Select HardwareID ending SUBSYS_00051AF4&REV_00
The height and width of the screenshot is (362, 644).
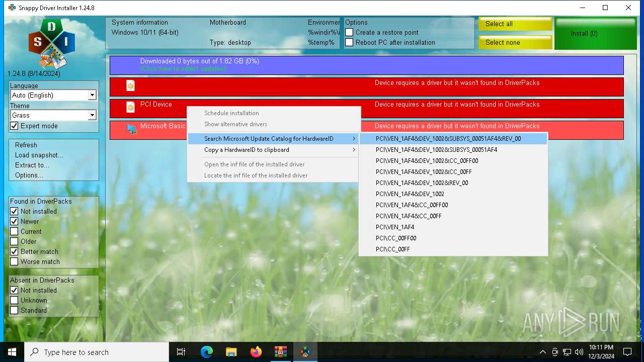click(x=453, y=139)
